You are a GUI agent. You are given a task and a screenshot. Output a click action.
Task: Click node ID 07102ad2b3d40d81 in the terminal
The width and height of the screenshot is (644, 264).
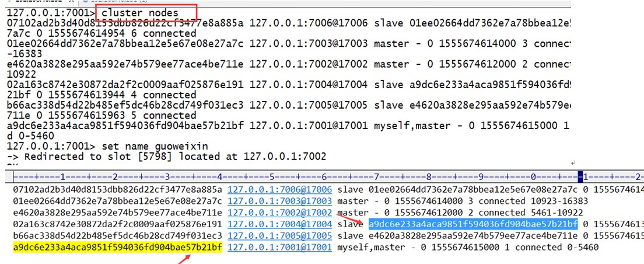coord(125,23)
